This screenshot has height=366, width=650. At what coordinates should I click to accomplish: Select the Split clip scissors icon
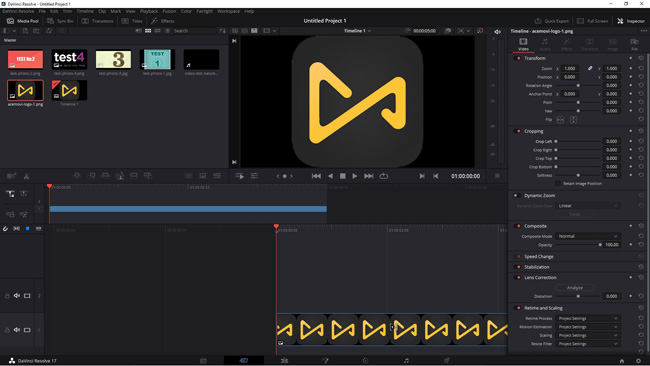pos(26,176)
